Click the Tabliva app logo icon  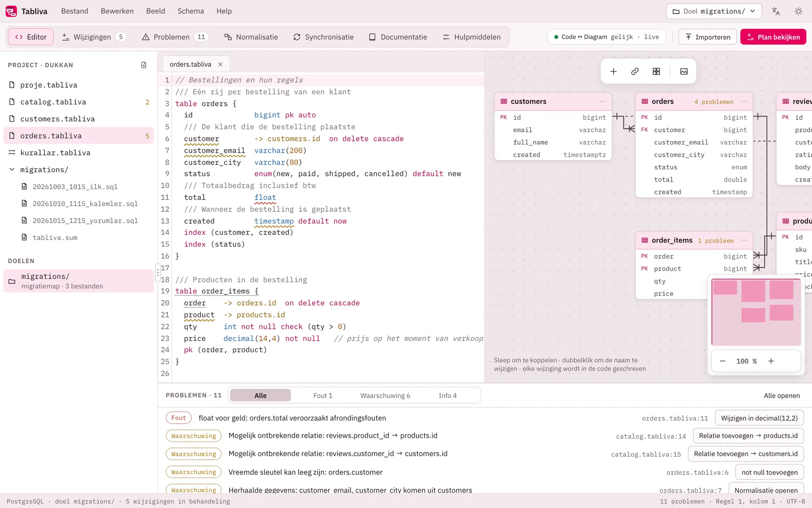point(11,11)
